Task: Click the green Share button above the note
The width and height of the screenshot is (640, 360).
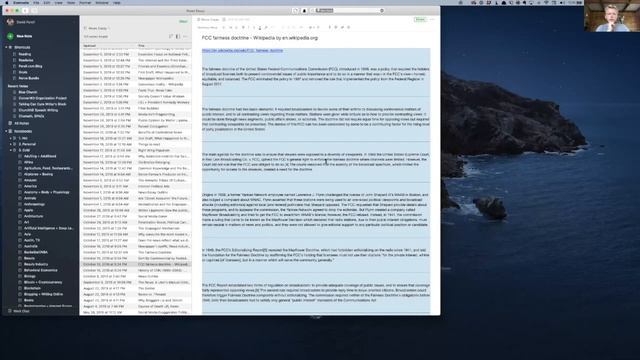Action: coord(420,20)
